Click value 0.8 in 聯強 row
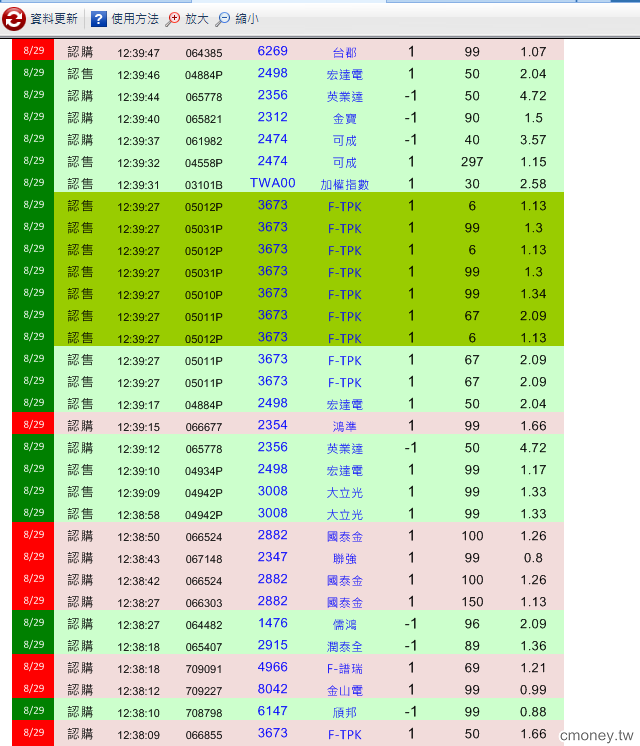The width and height of the screenshot is (640, 746). [x=533, y=558]
